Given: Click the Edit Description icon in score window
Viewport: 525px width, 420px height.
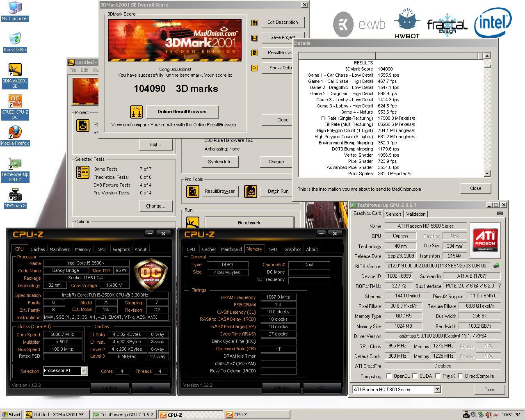Looking at the screenshot, I should coord(255,23).
